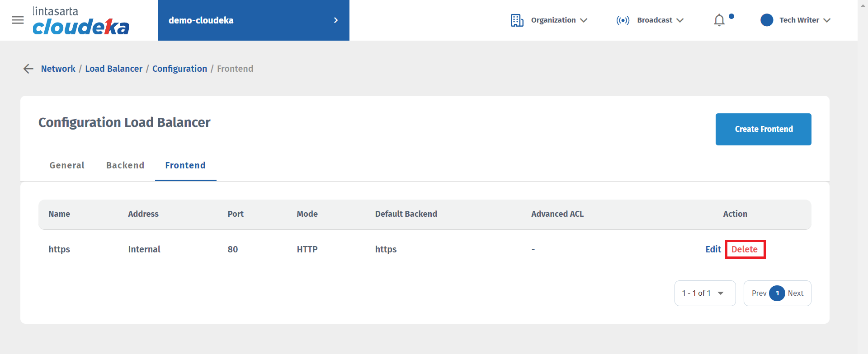Image resolution: width=868 pixels, height=354 pixels.
Task: Click the Broadcast signal icon
Action: tap(623, 20)
